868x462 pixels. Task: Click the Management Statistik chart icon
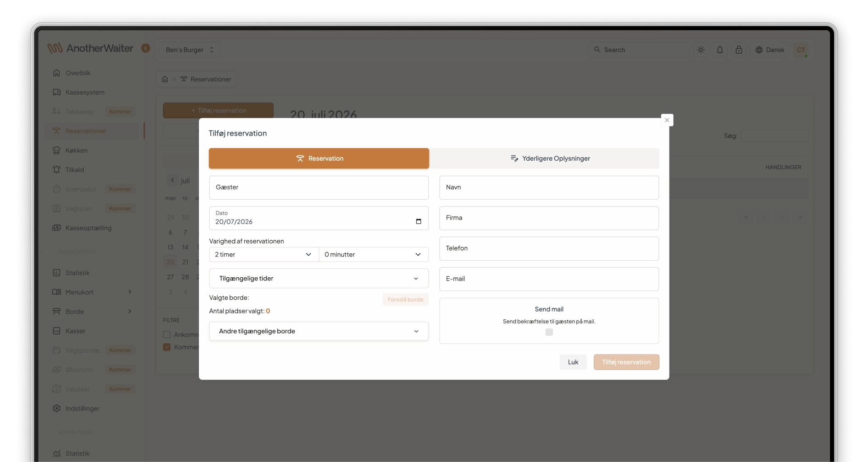[57, 273]
